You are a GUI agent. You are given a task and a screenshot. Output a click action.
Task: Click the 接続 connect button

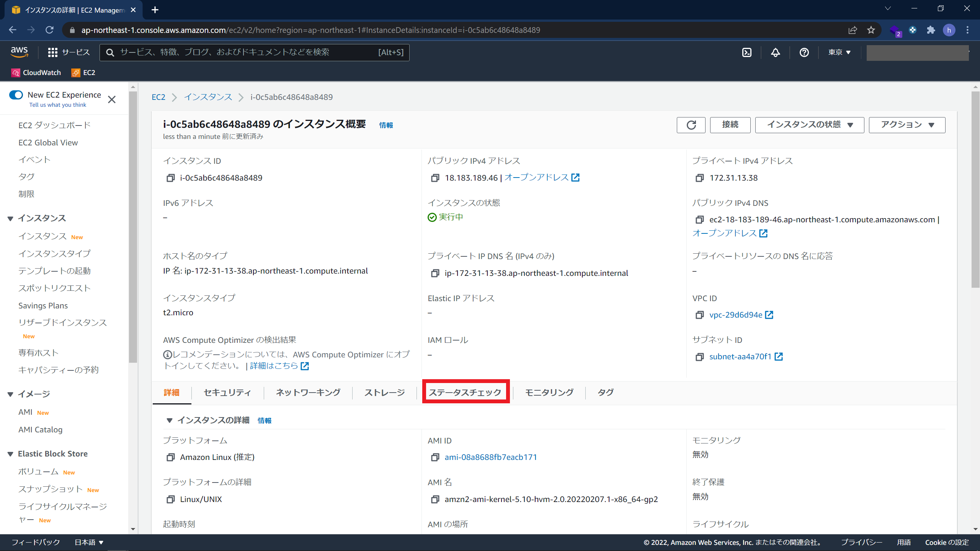click(730, 125)
